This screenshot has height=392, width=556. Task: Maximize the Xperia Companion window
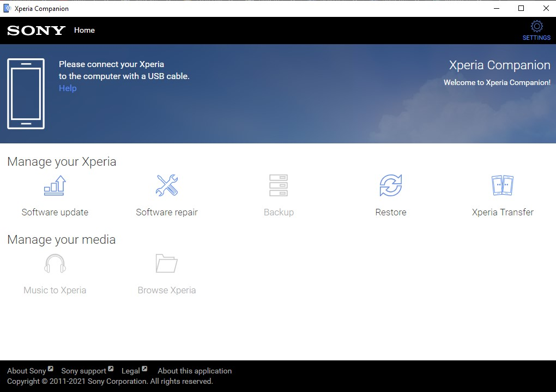click(521, 8)
